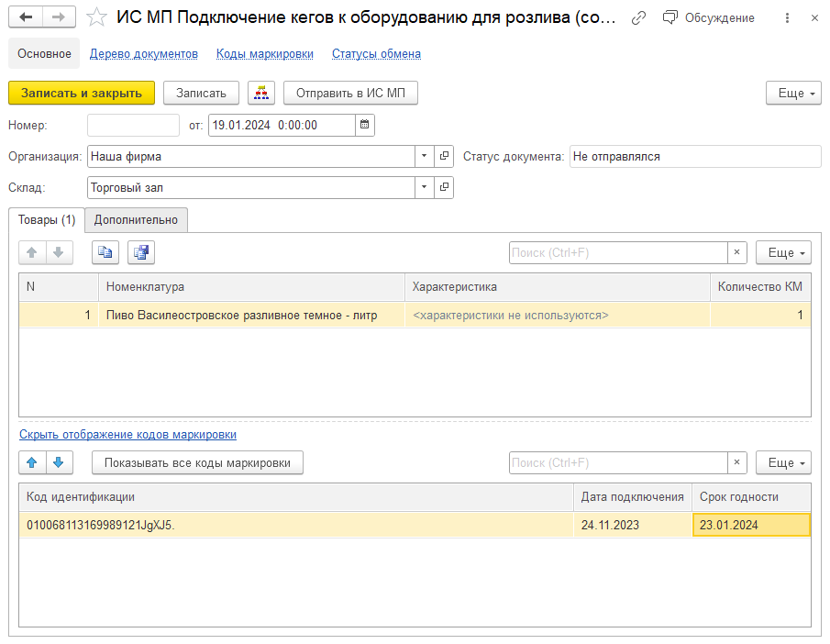Open the three-dot window menu
The width and height of the screenshot is (830, 644).
click(788, 18)
